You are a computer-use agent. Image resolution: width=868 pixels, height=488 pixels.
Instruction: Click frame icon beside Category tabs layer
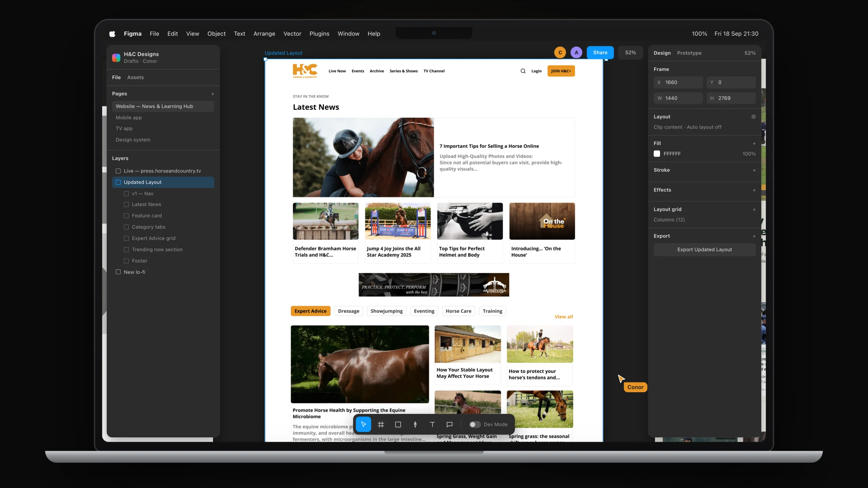tap(126, 227)
